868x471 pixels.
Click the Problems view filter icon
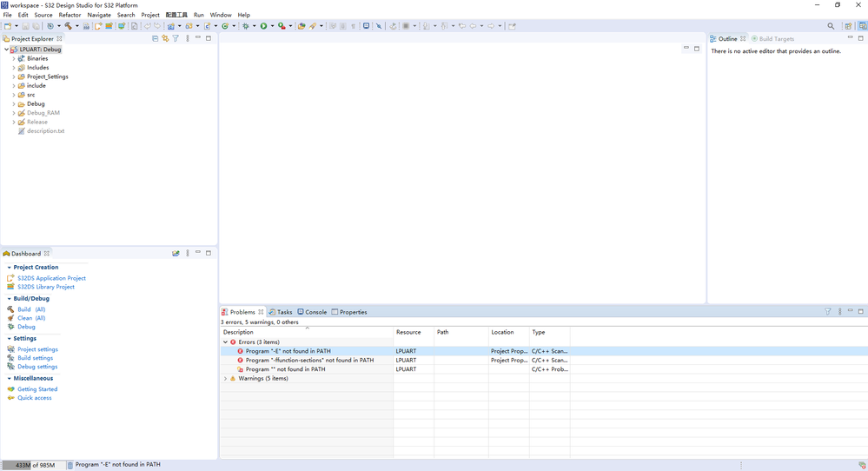(827, 312)
